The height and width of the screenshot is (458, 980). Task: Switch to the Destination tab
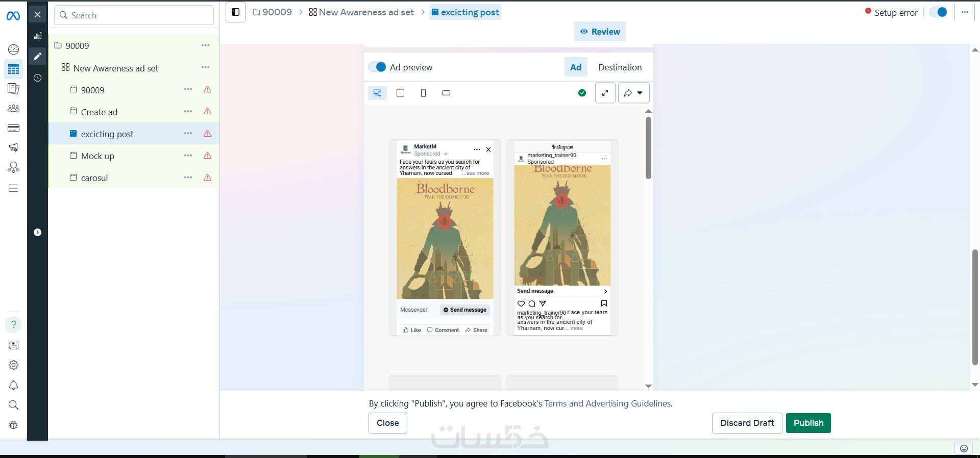[620, 67]
